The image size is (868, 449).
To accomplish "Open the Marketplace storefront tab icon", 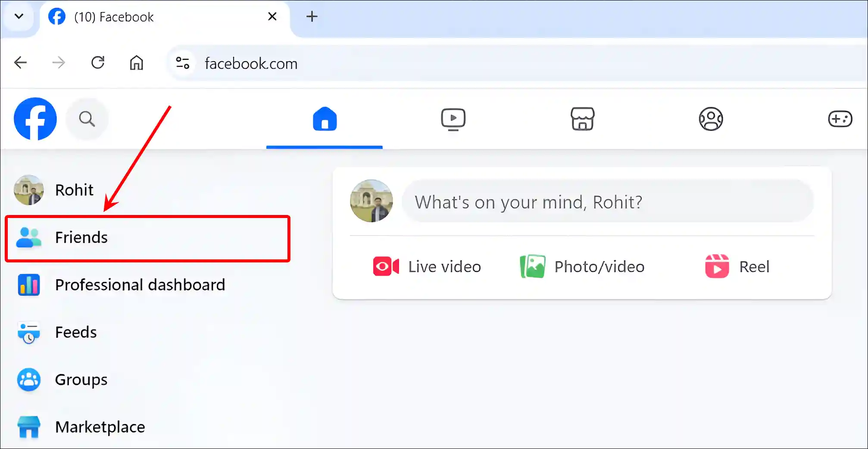I will (582, 119).
